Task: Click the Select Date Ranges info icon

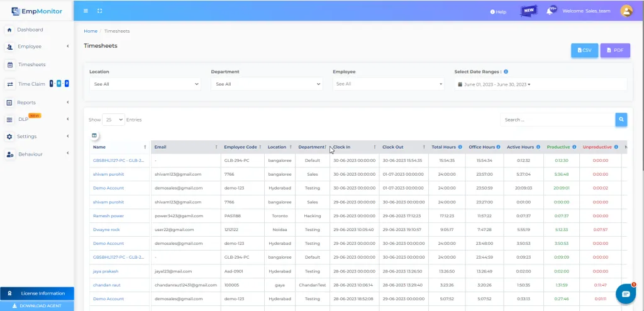Action: 506,72
